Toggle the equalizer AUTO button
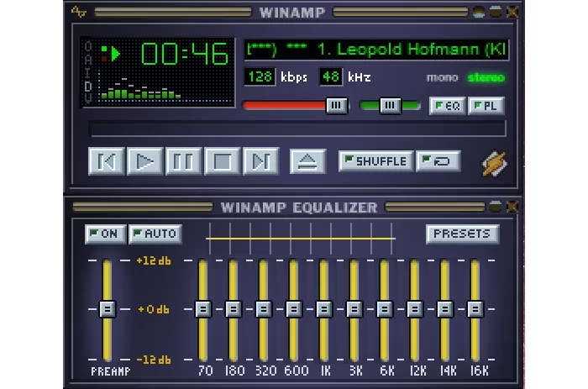588x389 pixels. coord(155,234)
